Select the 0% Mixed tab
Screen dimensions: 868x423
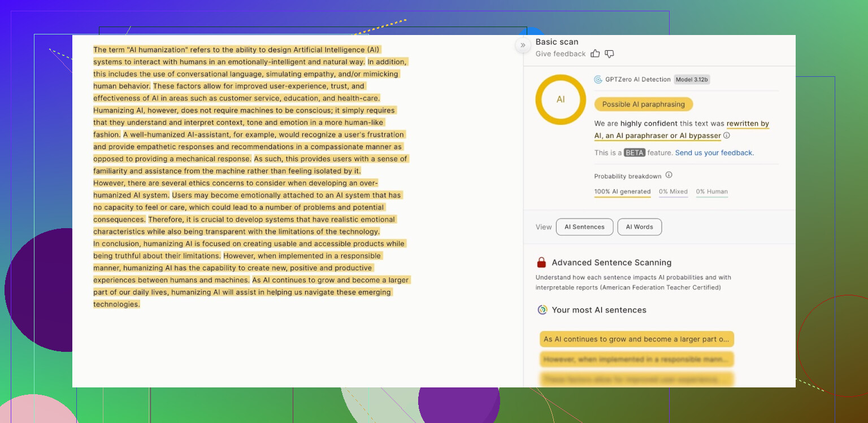click(673, 192)
